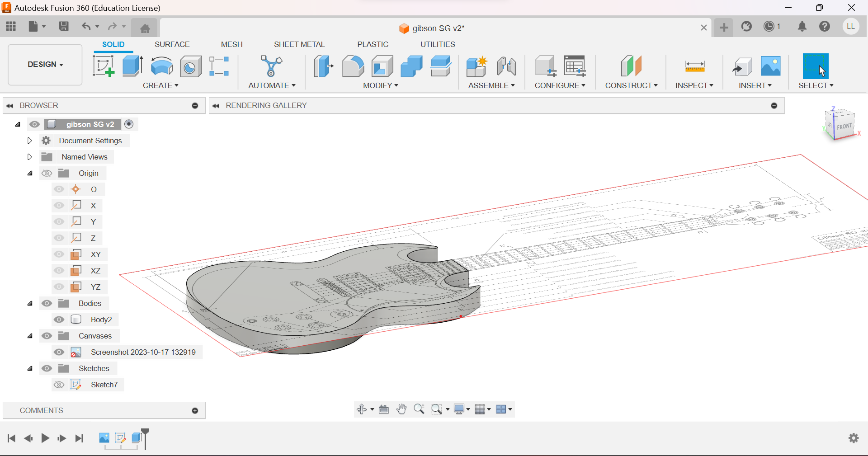
Task: Select the Measure tool
Action: (x=695, y=66)
